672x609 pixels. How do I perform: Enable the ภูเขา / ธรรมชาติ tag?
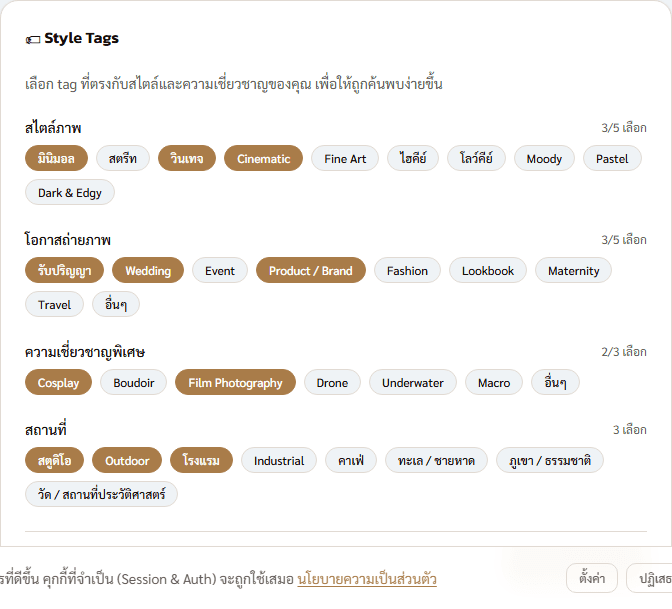pos(550,460)
